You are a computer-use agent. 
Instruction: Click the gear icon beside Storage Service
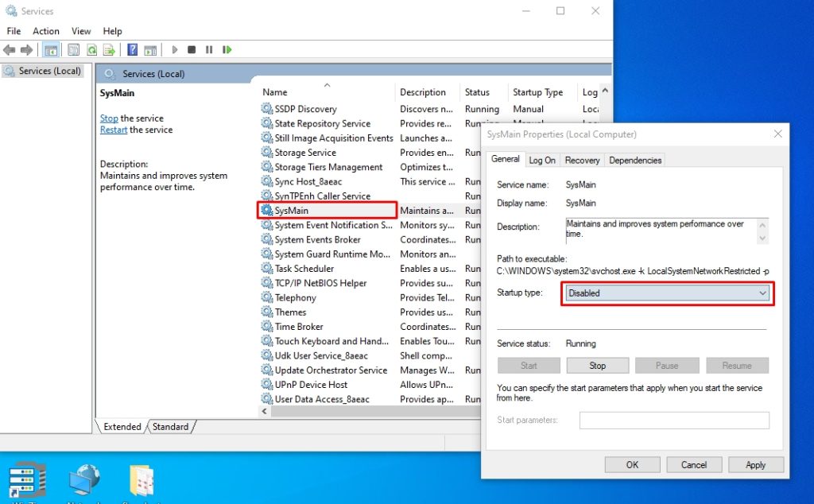click(267, 152)
